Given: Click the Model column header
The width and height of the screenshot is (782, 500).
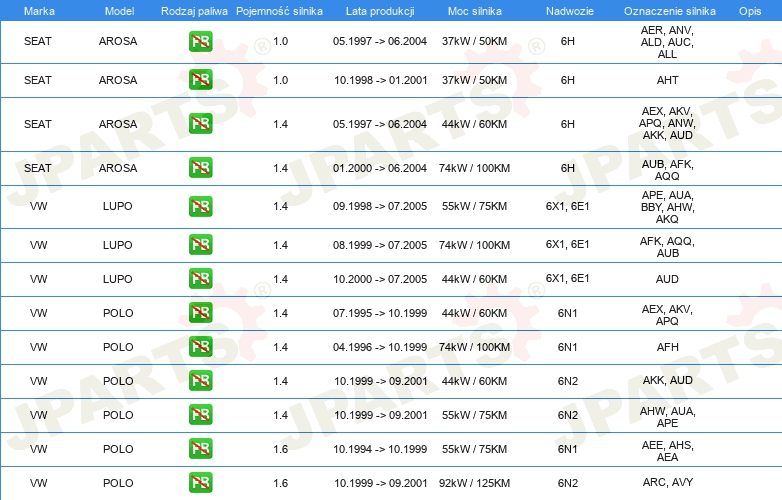Looking at the screenshot, I should pyautogui.click(x=119, y=11).
